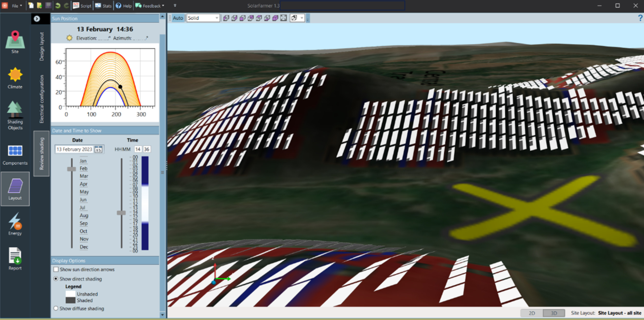
Task: Switch to the 2D view button
Action: pos(532,313)
